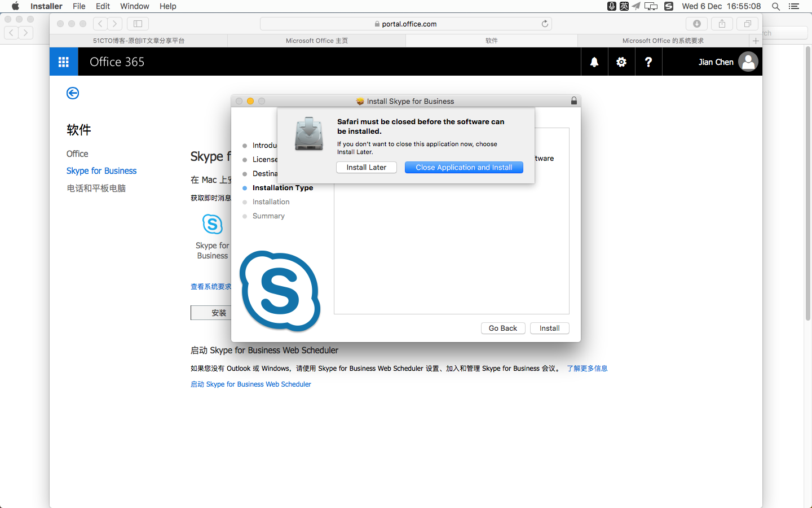Switch to Microsoft Office 主页 tab
The height and width of the screenshot is (508, 812).
317,41
